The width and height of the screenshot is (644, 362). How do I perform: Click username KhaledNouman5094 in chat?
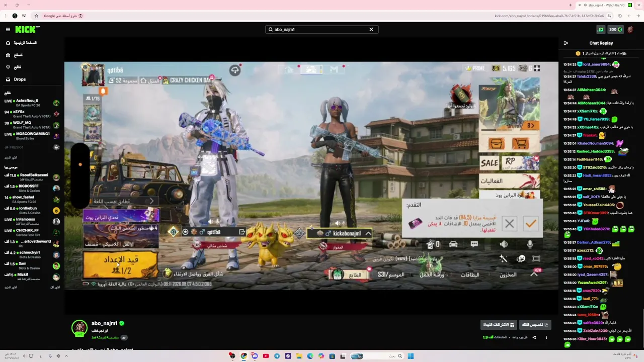(x=596, y=143)
